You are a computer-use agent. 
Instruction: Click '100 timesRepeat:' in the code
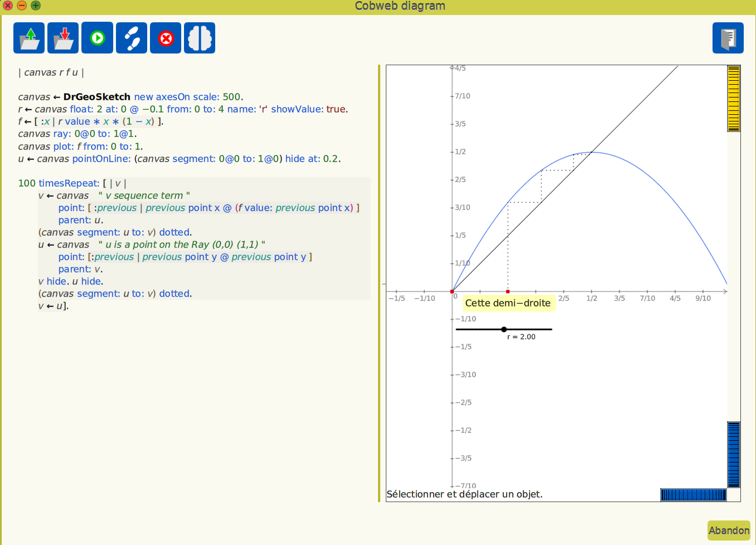pyautogui.click(x=59, y=183)
